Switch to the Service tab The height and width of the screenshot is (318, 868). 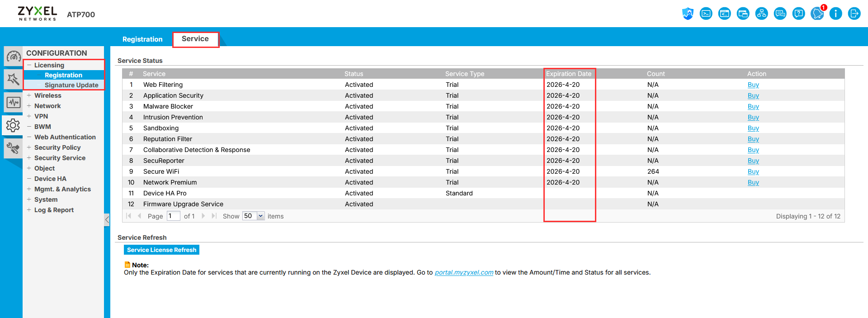click(195, 39)
